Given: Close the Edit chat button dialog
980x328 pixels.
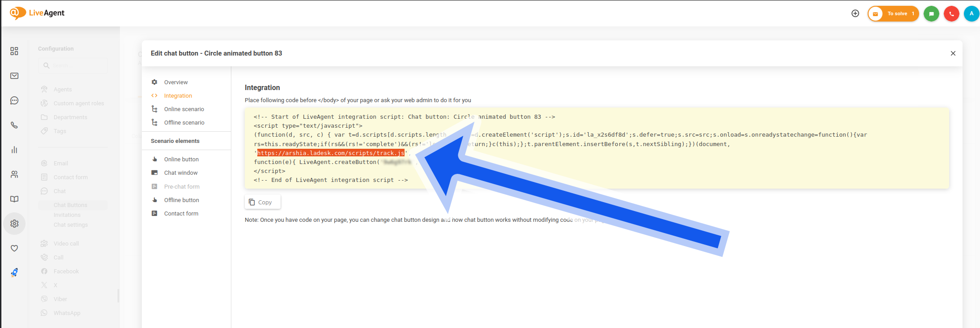Looking at the screenshot, I should coord(953,53).
